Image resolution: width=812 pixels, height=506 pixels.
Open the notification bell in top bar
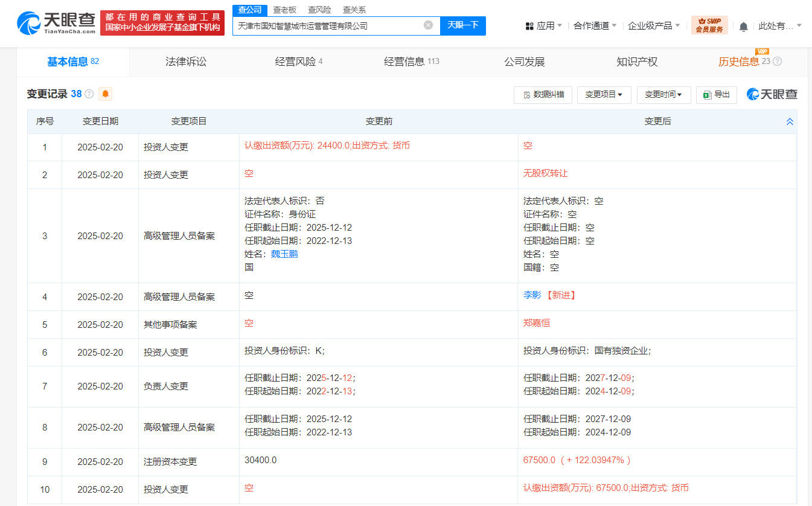743,25
